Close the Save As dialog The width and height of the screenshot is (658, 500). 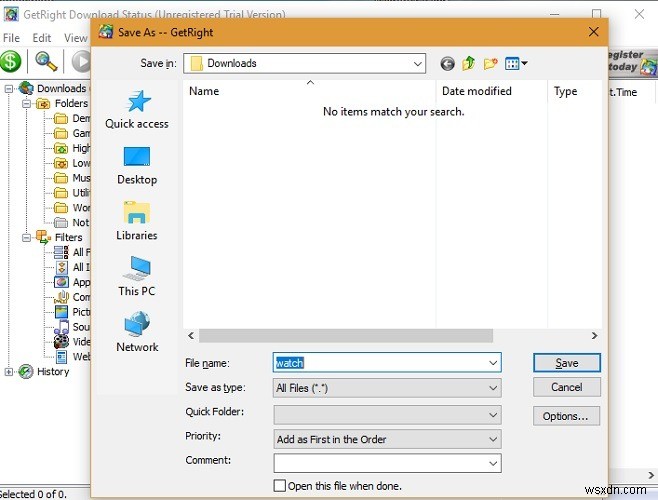(x=593, y=32)
